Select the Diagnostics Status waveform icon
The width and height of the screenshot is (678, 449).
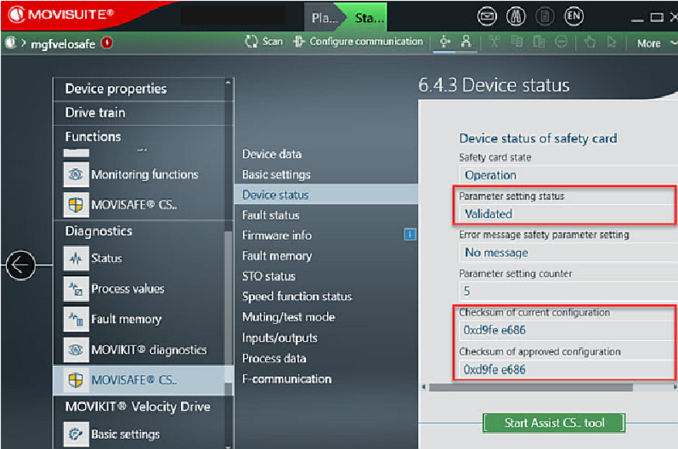pos(76,259)
